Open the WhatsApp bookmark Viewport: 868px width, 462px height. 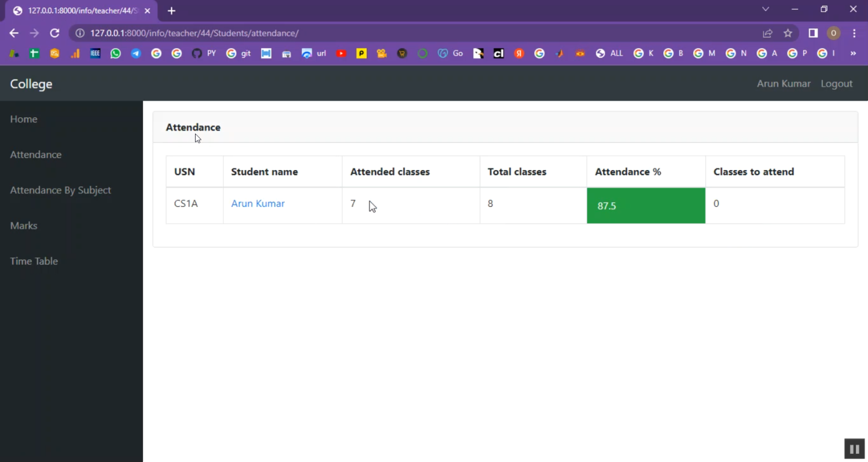pos(116,53)
